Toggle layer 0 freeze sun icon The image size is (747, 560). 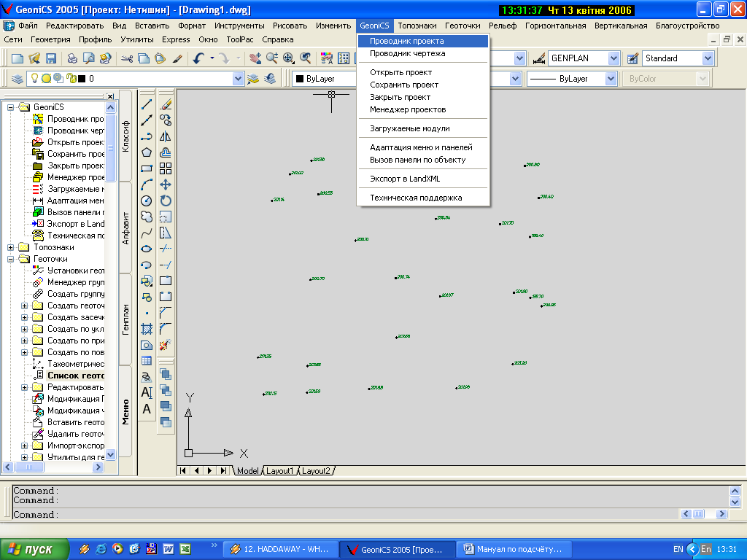tap(46, 79)
